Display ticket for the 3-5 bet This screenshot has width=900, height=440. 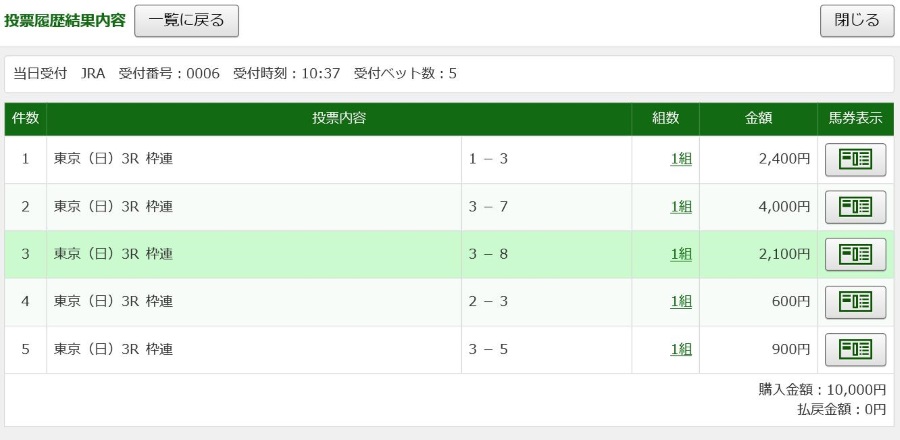(855, 349)
